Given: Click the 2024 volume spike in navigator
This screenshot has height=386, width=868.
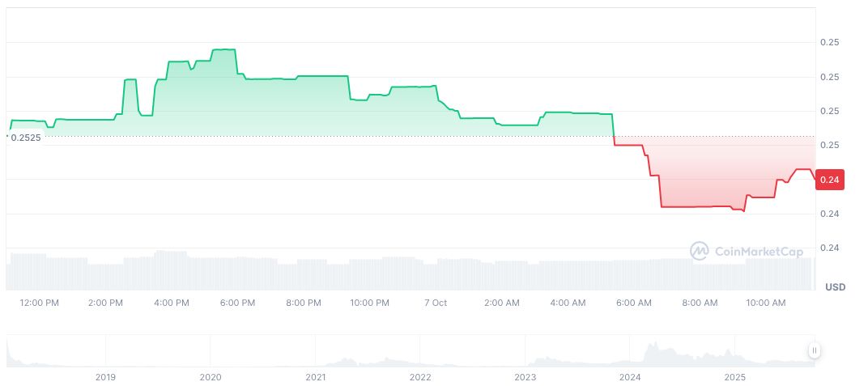Looking at the screenshot, I should [x=649, y=352].
